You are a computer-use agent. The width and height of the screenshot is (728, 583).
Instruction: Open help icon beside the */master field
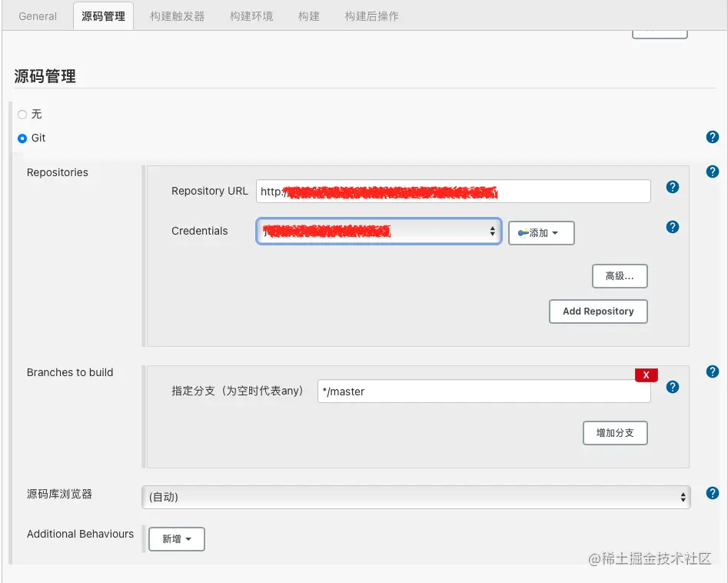click(x=673, y=387)
